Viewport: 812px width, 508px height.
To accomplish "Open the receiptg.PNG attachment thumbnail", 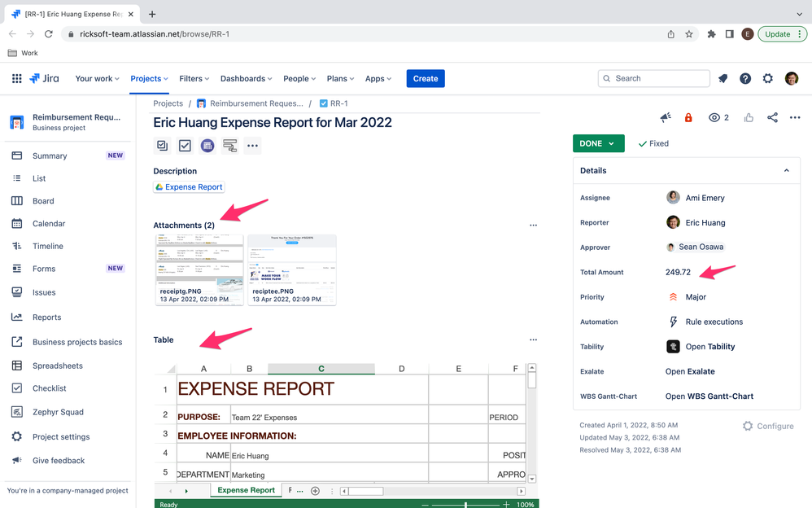I will [x=199, y=270].
